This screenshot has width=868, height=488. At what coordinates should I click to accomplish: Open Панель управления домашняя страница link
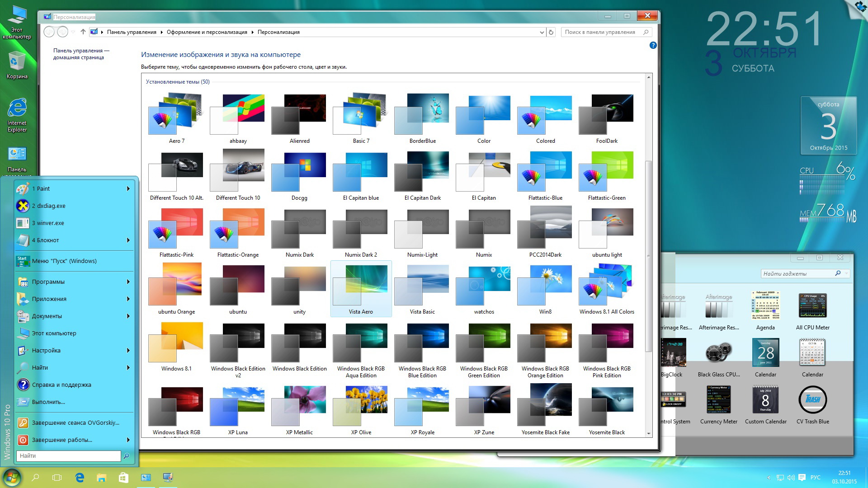[81, 54]
